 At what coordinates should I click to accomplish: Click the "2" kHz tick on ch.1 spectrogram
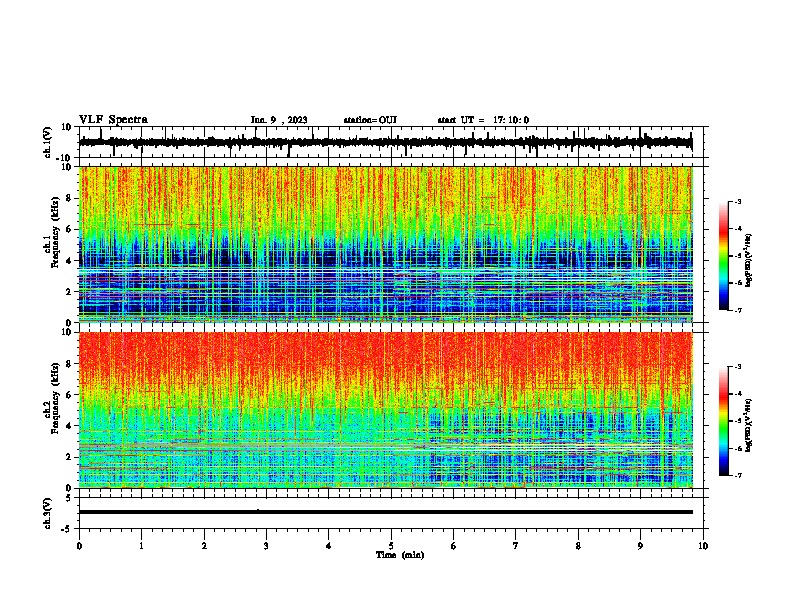point(70,291)
